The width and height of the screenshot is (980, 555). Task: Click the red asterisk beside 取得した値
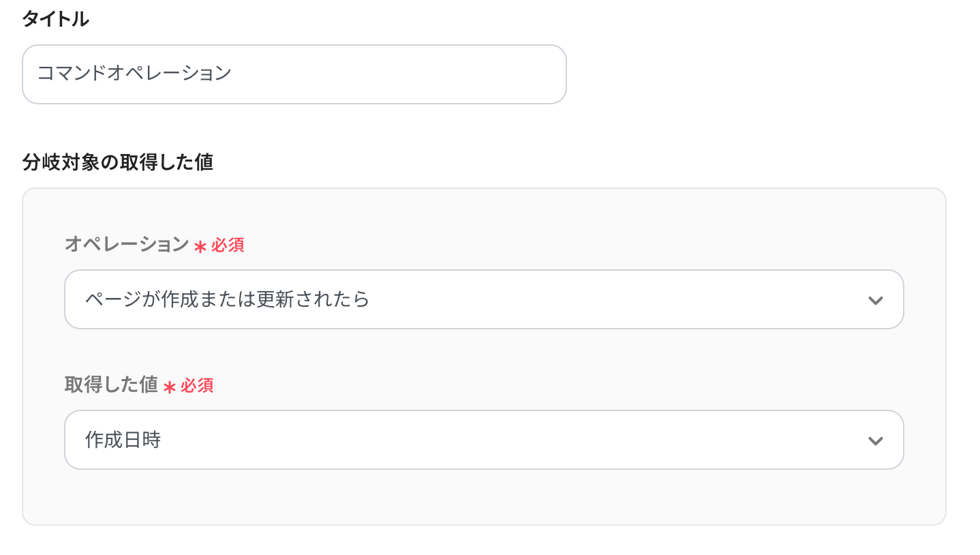click(170, 387)
